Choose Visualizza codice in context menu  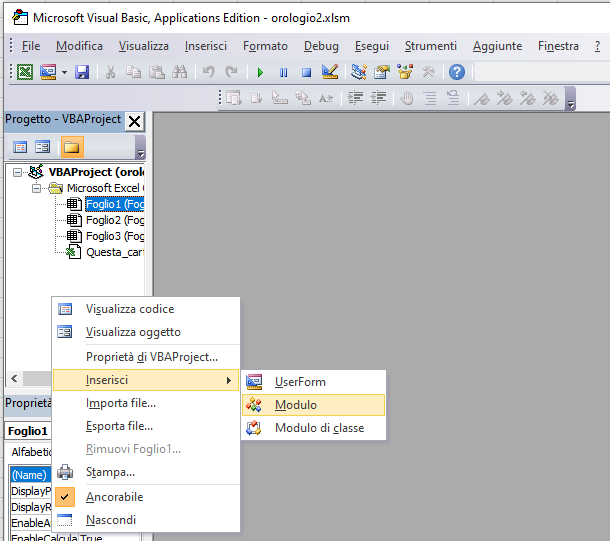tap(146, 309)
